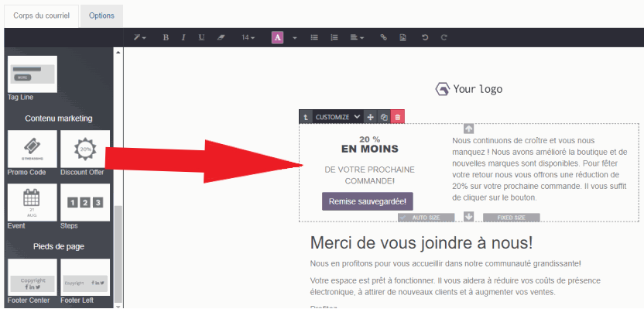Select the Footer Center block
This screenshot has height=309, width=644.
(33, 277)
